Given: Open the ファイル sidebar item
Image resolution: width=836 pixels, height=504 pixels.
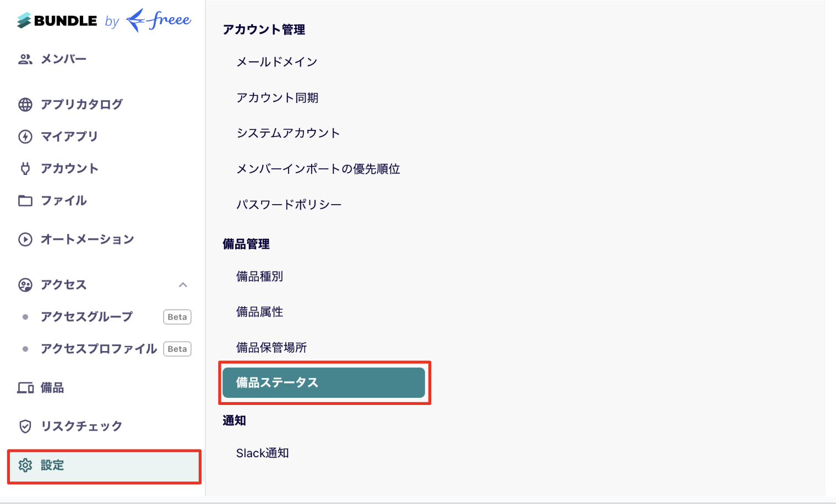Looking at the screenshot, I should pyautogui.click(x=64, y=201).
